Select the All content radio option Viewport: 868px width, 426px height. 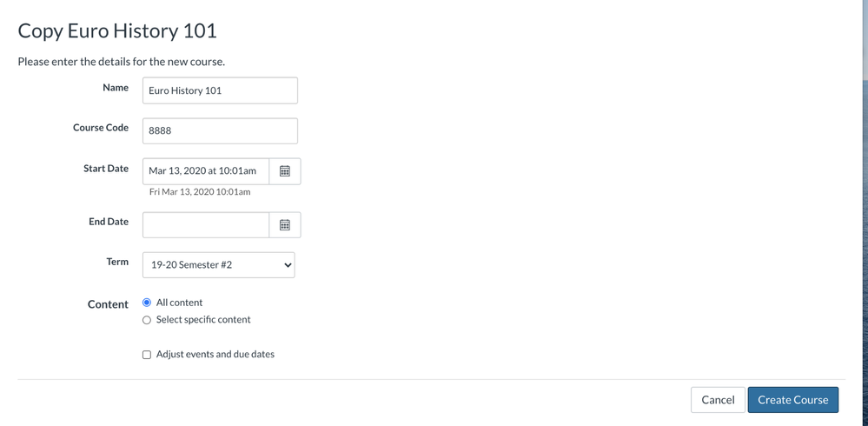(x=147, y=303)
